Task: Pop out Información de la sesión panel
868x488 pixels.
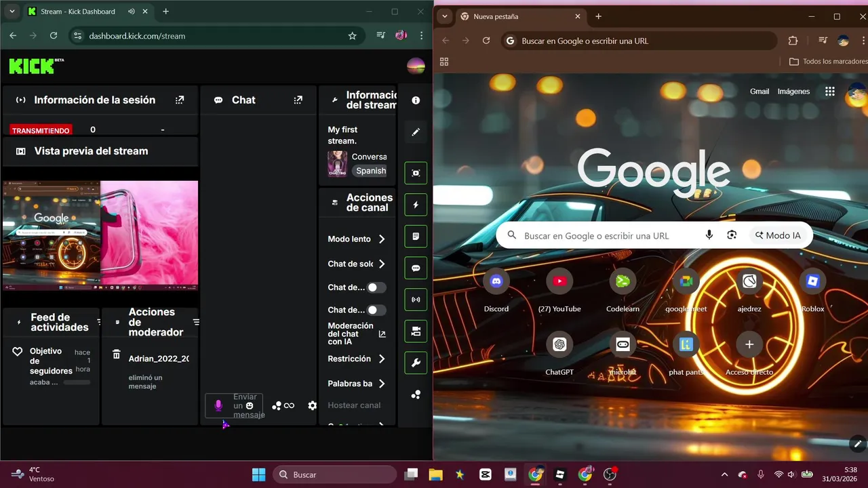Action: (180, 100)
